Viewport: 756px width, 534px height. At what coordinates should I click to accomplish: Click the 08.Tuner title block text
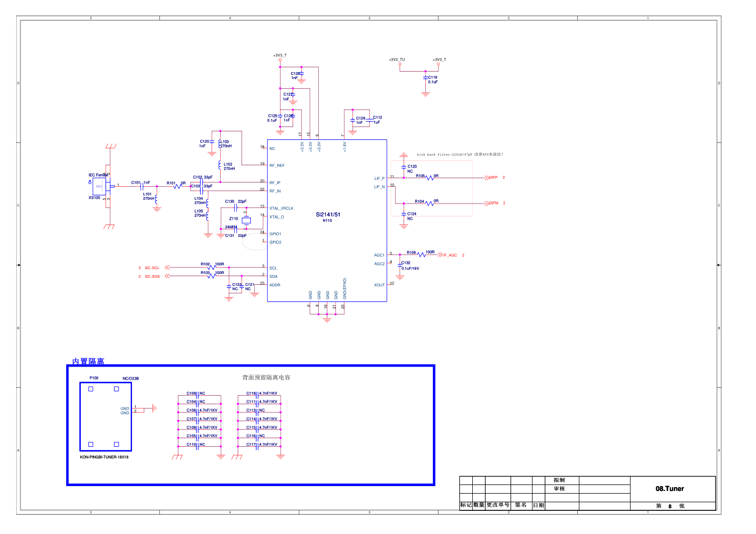[669, 489]
